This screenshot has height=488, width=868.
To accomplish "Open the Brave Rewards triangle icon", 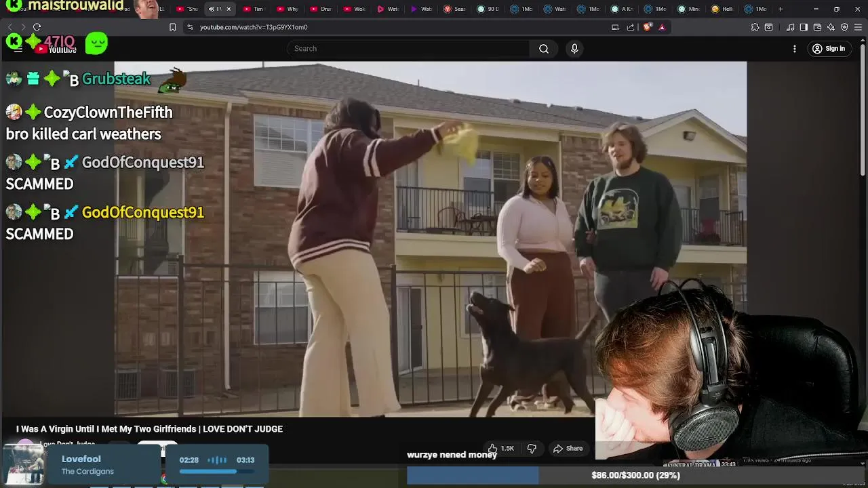I will click(x=662, y=27).
